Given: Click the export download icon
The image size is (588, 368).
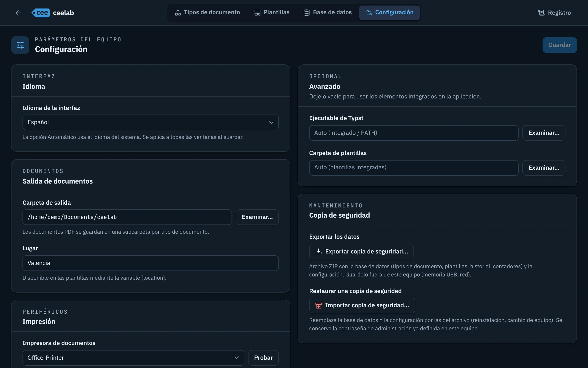Looking at the screenshot, I should (x=318, y=251).
